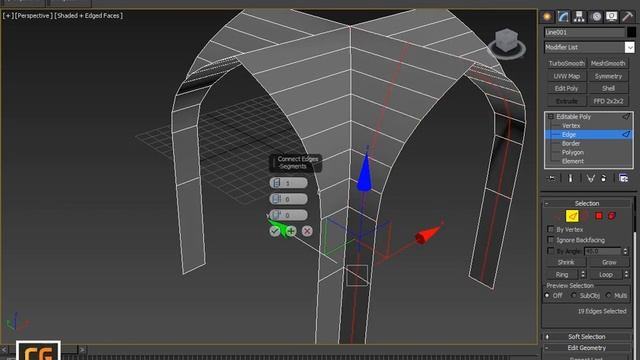Confirm Connect Edges with OK checkmark
Image resolution: width=640 pixels, height=360 pixels.
click(274, 231)
